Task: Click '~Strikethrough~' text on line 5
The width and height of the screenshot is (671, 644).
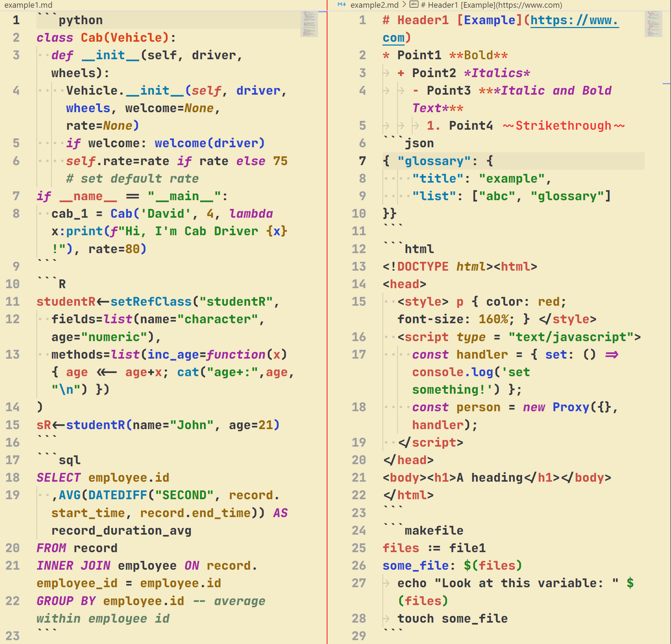Action: [x=563, y=126]
